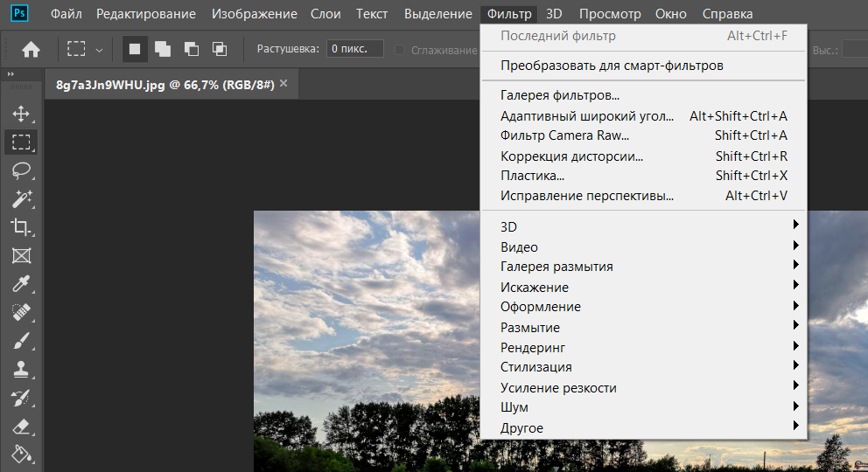
Task: Close the 8g7a3Jn9WHU.jpg document tab
Action: tap(283, 84)
